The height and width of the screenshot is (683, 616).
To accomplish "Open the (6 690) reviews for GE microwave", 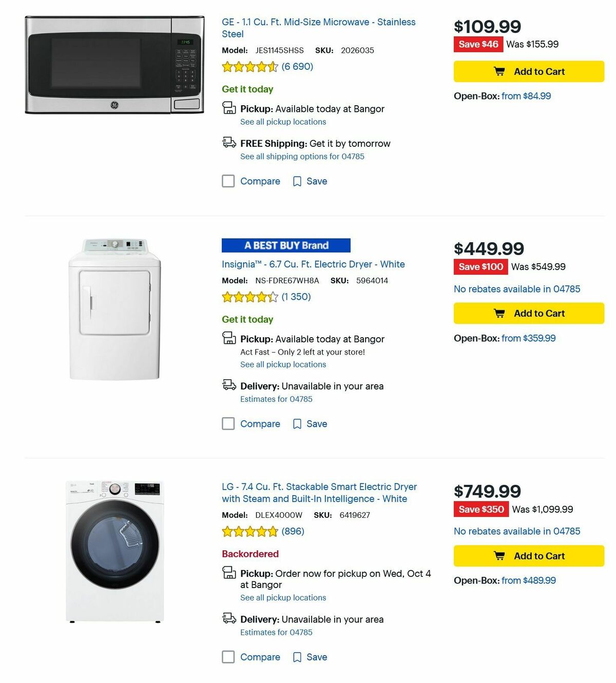I will (x=297, y=66).
